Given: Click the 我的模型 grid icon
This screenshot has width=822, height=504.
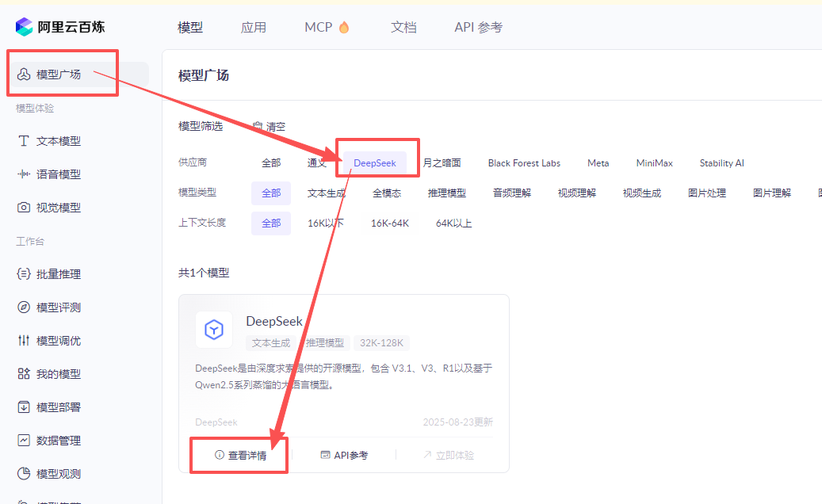Looking at the screenshot, I should [x=24, y=373].
